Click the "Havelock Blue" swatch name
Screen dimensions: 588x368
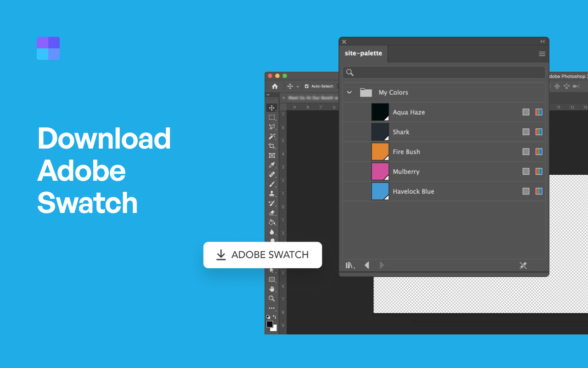413,191
